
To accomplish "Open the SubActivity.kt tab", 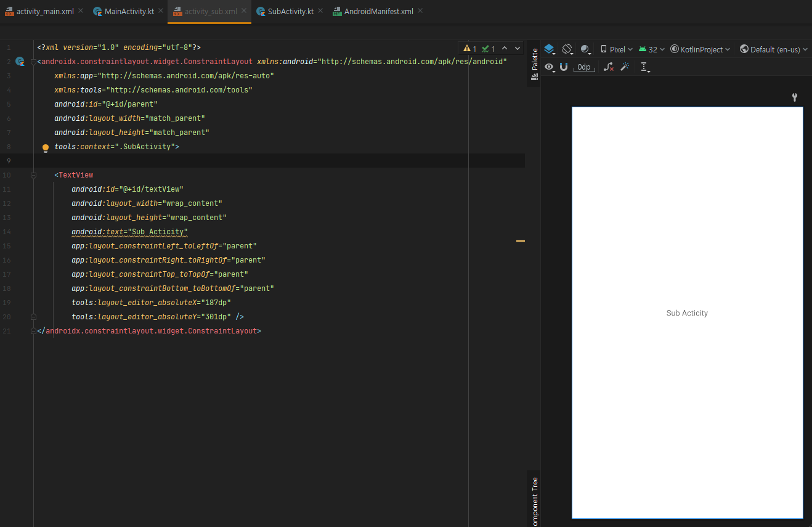I will point(290,12).
